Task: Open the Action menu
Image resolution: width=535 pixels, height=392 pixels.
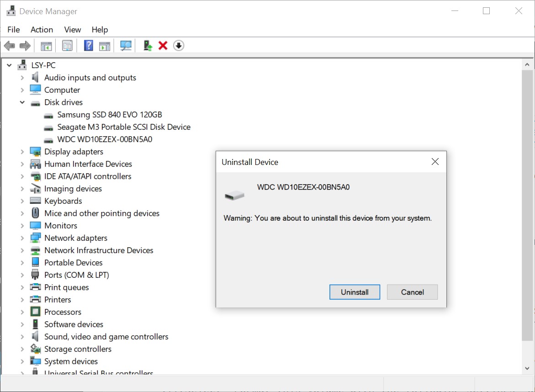Action: coord(42,30)
